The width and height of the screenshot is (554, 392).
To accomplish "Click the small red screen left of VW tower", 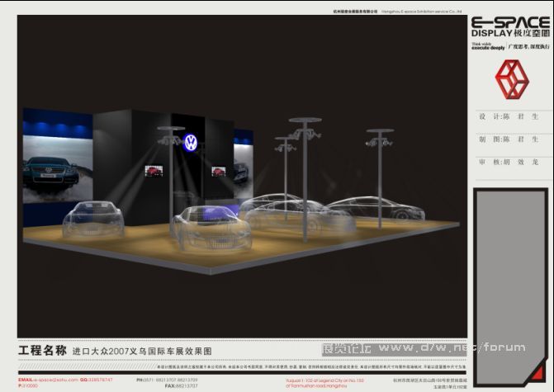I will click(x=153, y=171).
